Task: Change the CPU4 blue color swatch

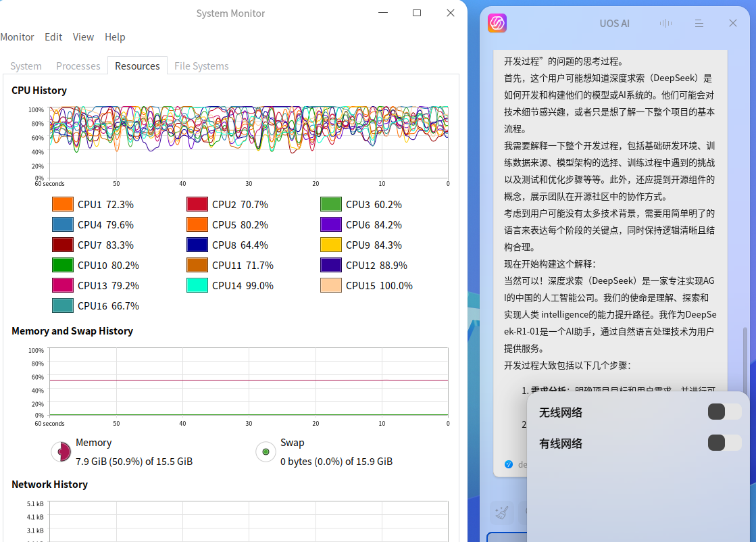Action: pos(63,225)
